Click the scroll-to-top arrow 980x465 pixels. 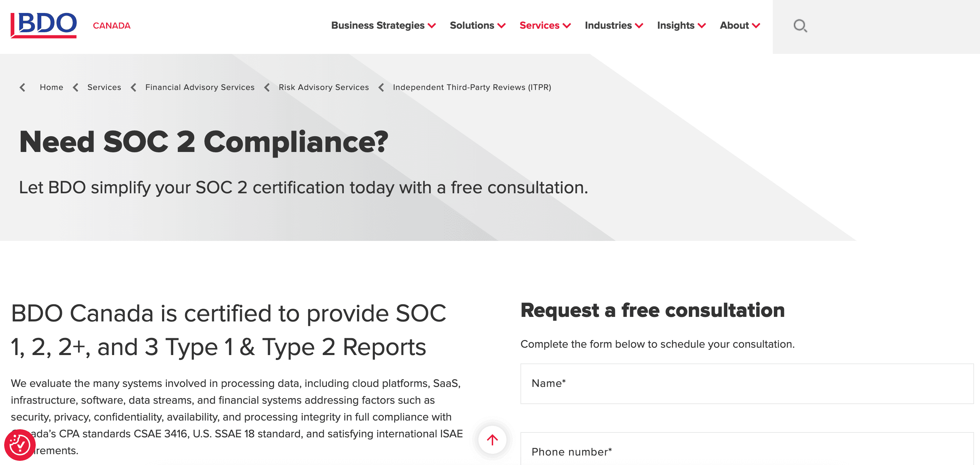492,440
